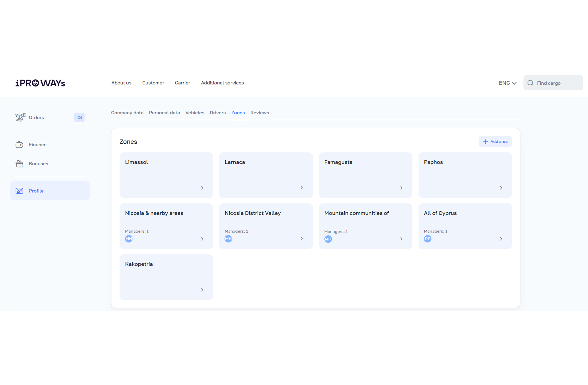Open the Larnaca zone card
The width and height of the screenshot is (588, 385).
[266, 175]
